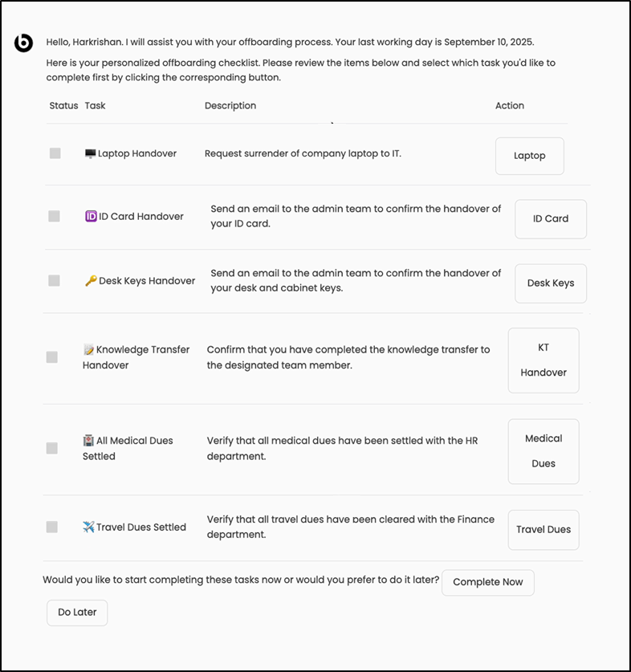Screen dimensions: 631x672
Task: Start the KT Handover task
Action: coord(543,360)
